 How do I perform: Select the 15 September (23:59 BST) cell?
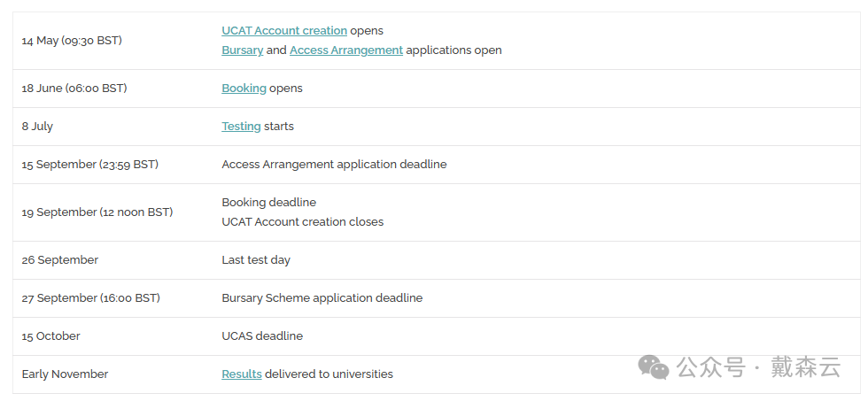click(89, 165)
